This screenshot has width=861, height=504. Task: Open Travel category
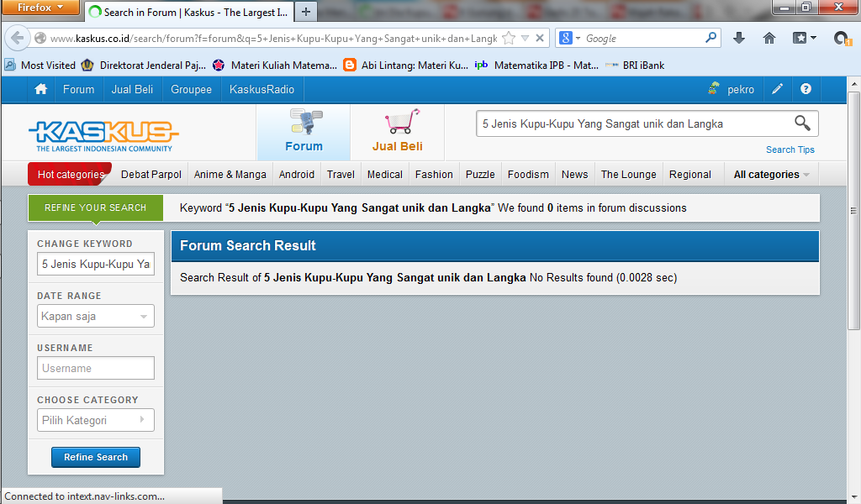(x=341, y=175)
